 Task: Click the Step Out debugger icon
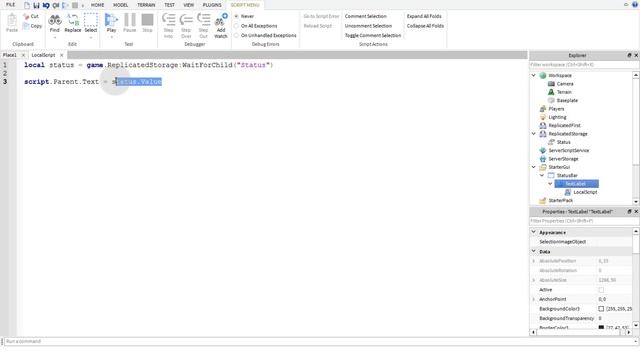(x=203, y=20)
